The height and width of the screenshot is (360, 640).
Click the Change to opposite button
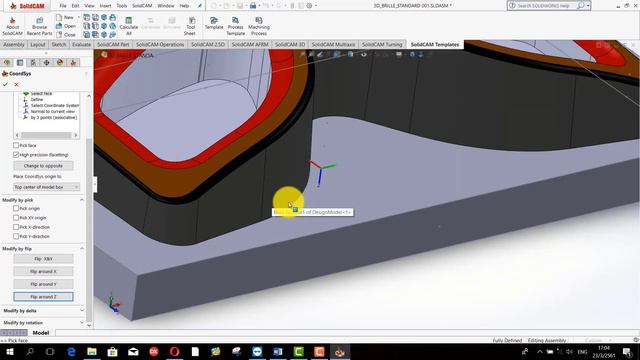tap(43, 166)
